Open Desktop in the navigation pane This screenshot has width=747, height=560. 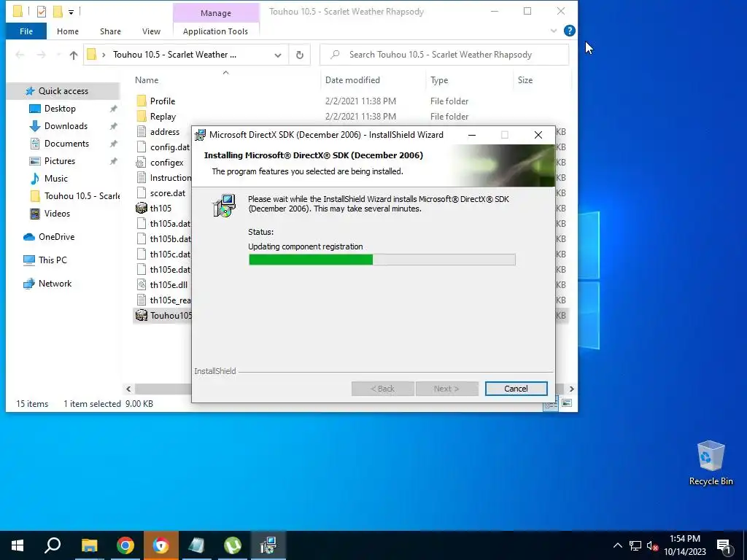click(60, 109)
